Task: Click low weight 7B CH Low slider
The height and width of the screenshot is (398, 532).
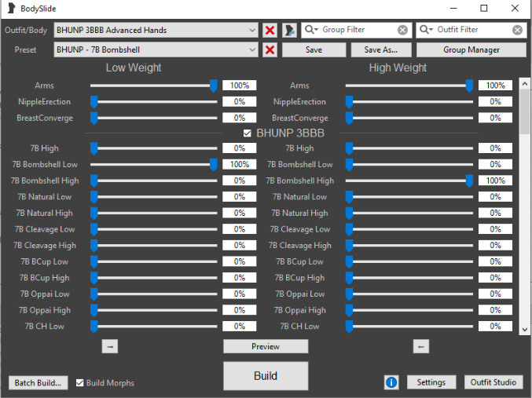Action: point(154,327)
